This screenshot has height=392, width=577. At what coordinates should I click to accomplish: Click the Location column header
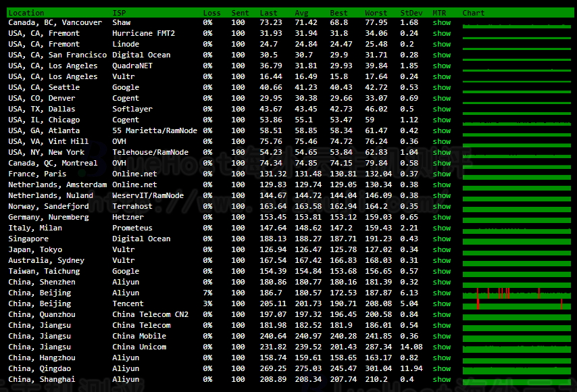tap(26, 13)
